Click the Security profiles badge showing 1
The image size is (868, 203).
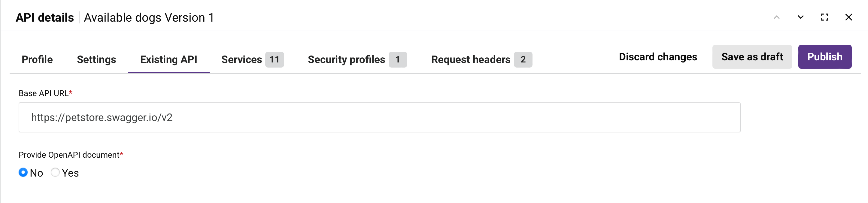[398, 59]
